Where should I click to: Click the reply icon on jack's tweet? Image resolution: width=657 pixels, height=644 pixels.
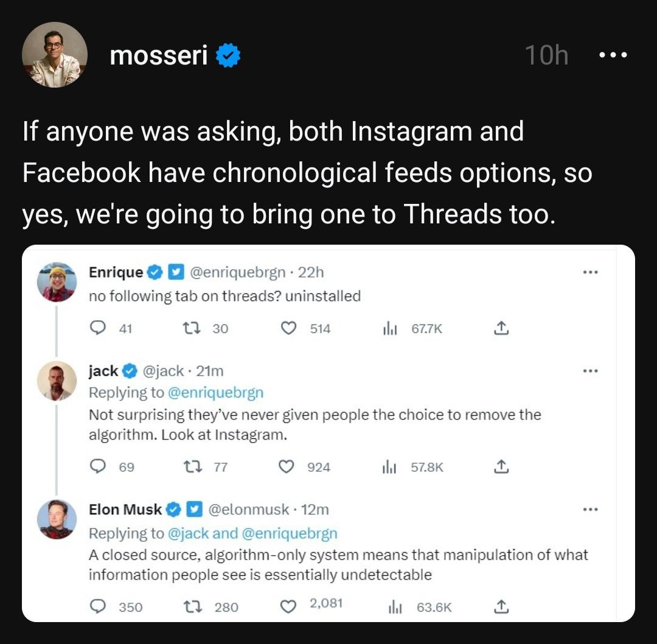tap(97, 467)
